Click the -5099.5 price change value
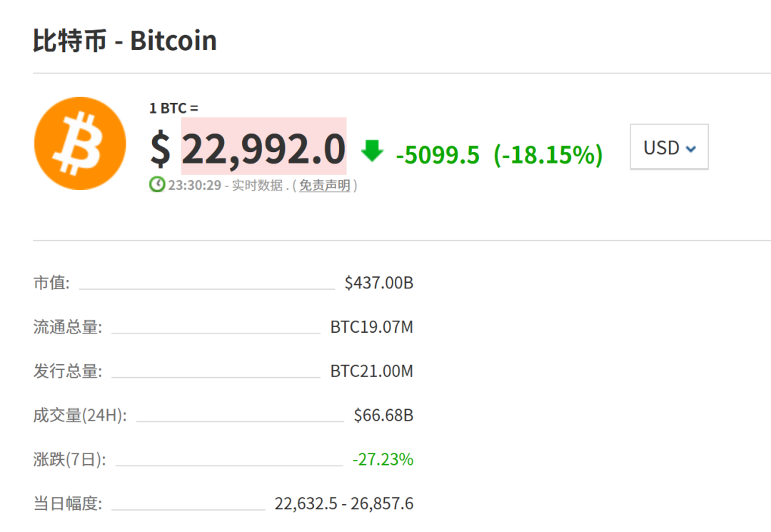The height and width of the screenshot is (532, 771). [x=438, y=154]
